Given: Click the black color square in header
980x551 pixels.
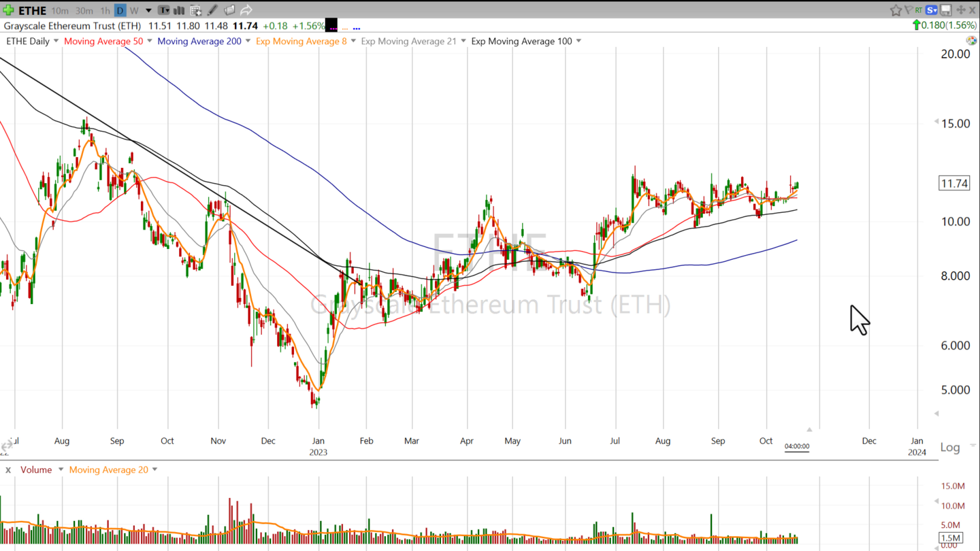Looking at the screenshot, I should pyautogui.click(x=331, y=26).
